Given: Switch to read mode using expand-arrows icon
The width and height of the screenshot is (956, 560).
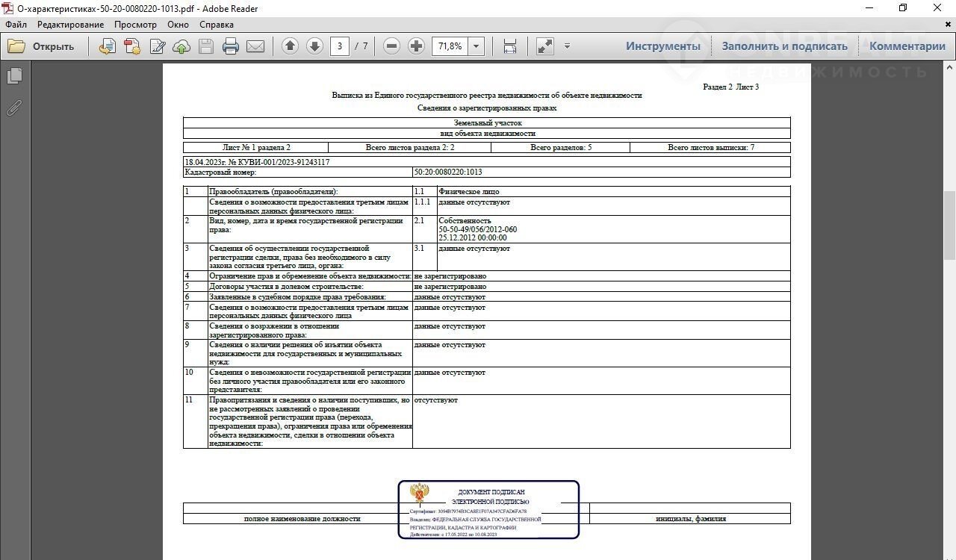Looking at the screenshot, I should click(545, 46).
